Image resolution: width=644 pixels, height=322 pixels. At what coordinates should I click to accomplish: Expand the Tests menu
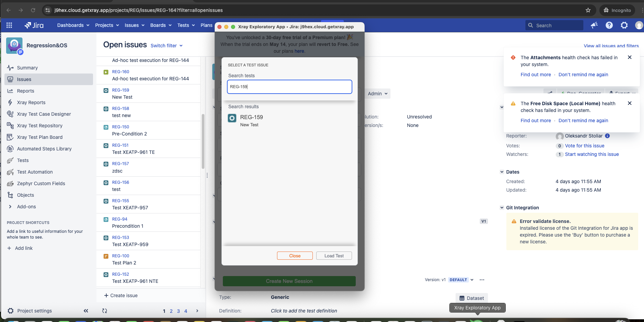pyautogui.click(x=186, y=25)
